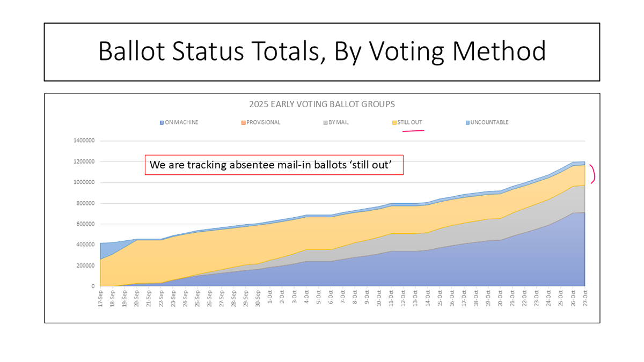Click the pink bracket annotation at chart's right edge
The image size is (644, 362).
[592, 174]
